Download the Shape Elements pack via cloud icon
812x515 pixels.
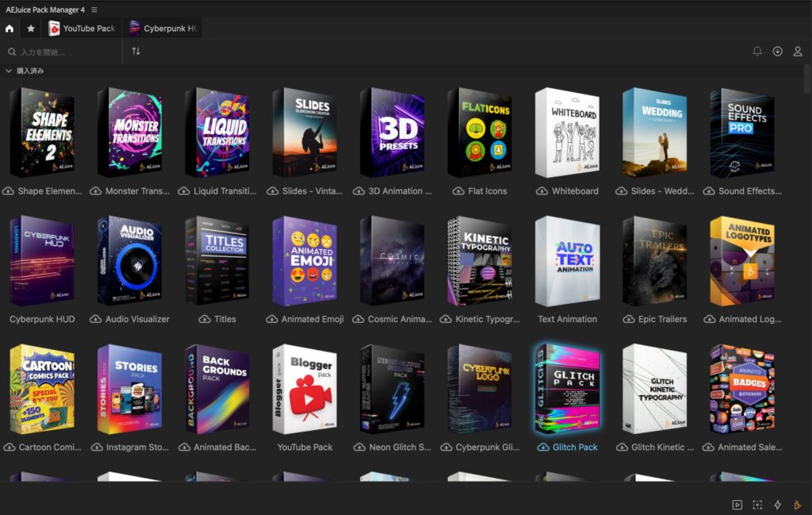click(8, 191)
